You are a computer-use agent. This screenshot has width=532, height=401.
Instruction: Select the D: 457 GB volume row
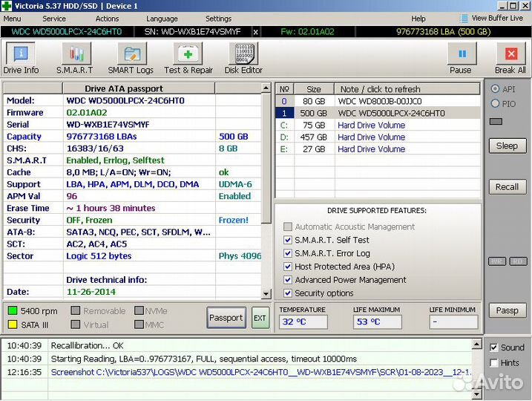(x=378, y=137)
